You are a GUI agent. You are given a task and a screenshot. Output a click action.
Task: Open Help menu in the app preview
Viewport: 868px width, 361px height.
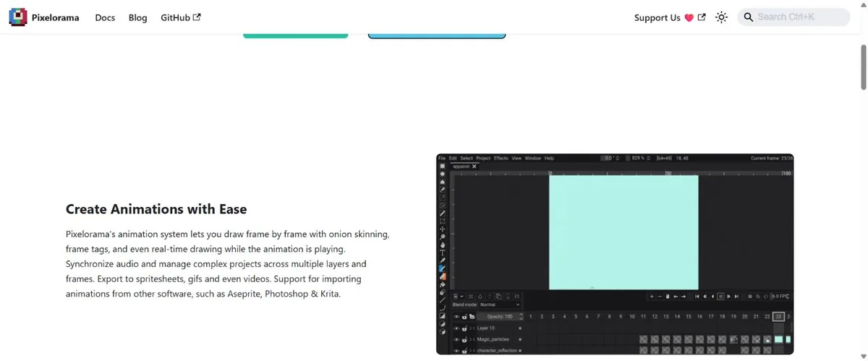pos(549,158)
